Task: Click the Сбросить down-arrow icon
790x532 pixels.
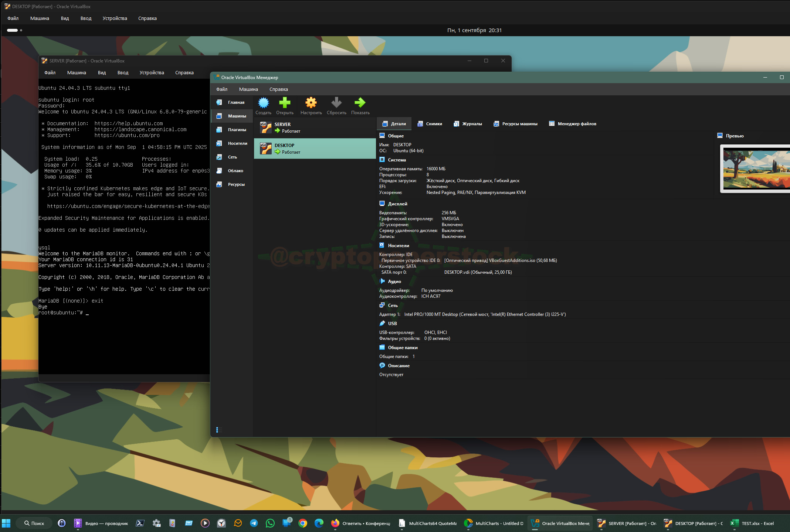Action: 336,103
